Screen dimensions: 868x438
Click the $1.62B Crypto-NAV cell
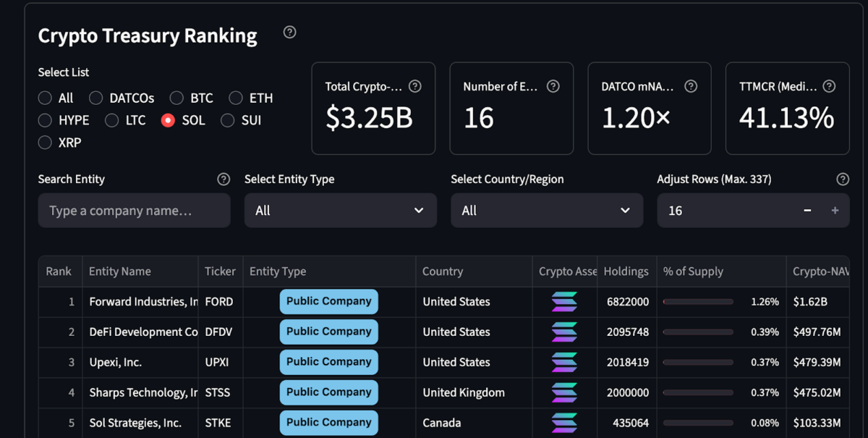[x=819, y=302]
